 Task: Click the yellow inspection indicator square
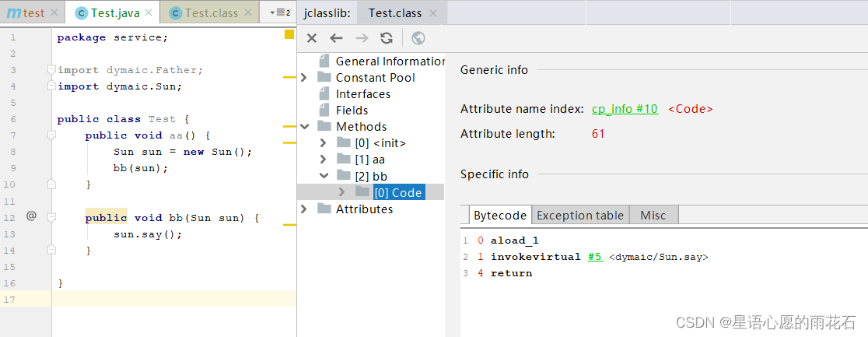[x=289, y=34]
